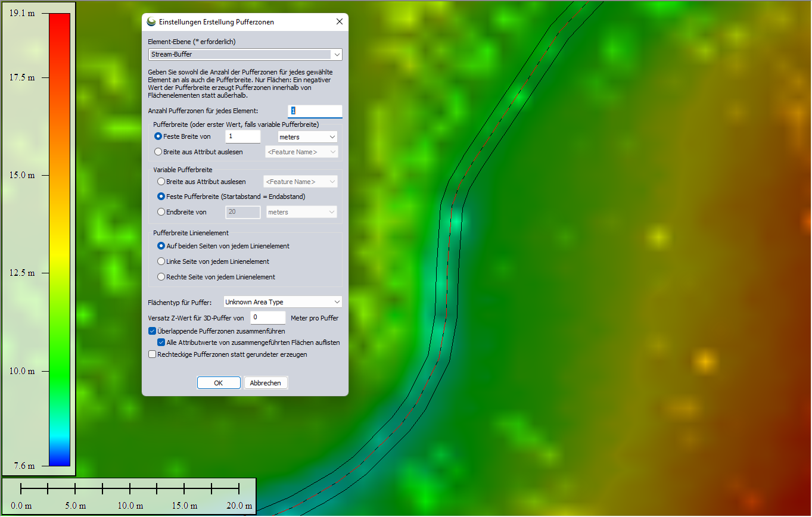Viewport: 812px width, 517px height.
Task: Toggle Überlappende Pufferzonen zusammenführen checkbox
Action: 152,331
